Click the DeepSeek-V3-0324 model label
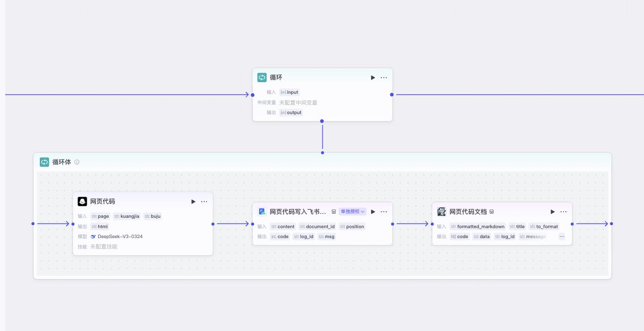The height and width of the screenshot is (331, 644). pos(120,237)
